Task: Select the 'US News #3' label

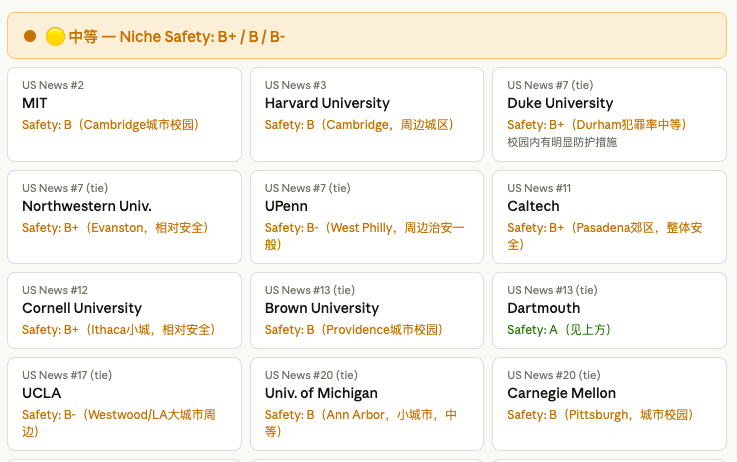Action: 295,85
